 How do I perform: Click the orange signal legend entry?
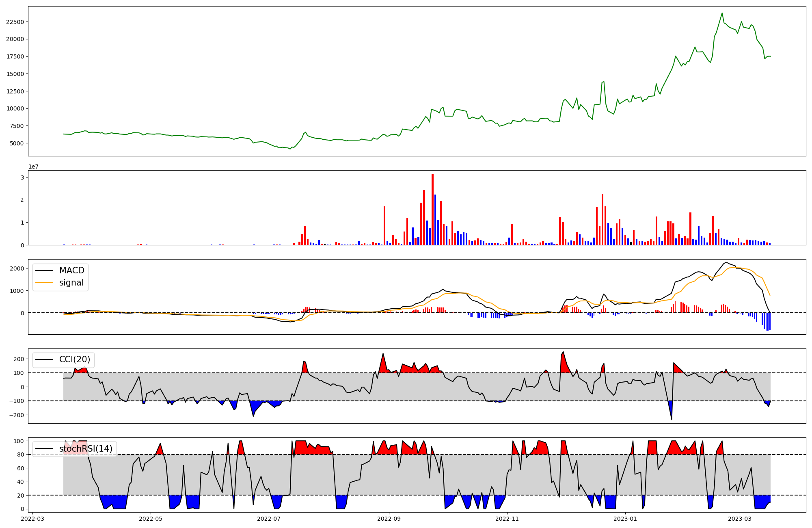pyautogui.click(x=71, y=283)
